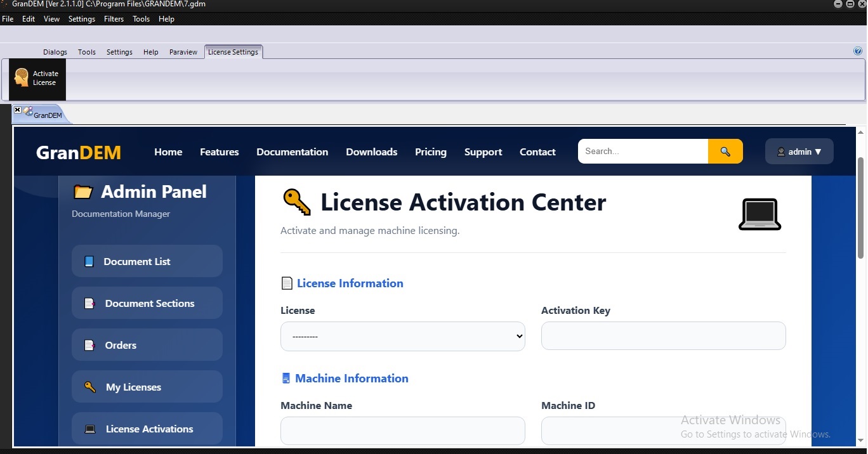Go to the Pricing page link
868x454 pixels.
click(x=431, y=152)
